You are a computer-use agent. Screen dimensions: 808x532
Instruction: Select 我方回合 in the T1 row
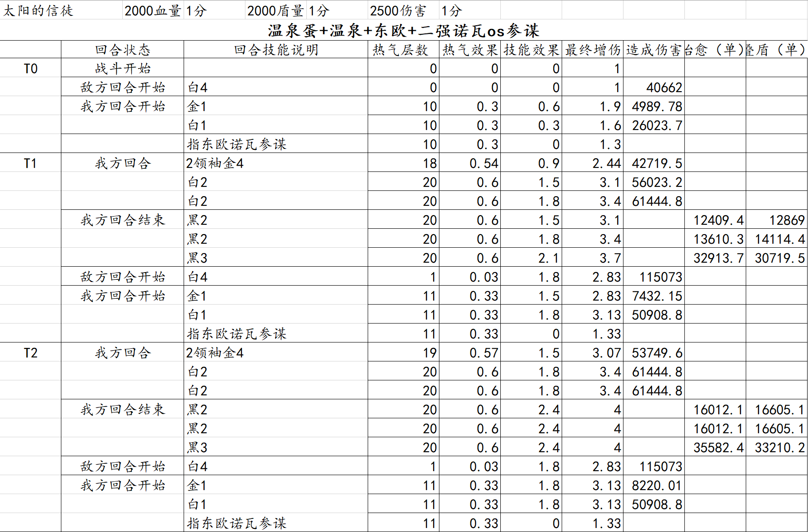(x=123, y=163)
